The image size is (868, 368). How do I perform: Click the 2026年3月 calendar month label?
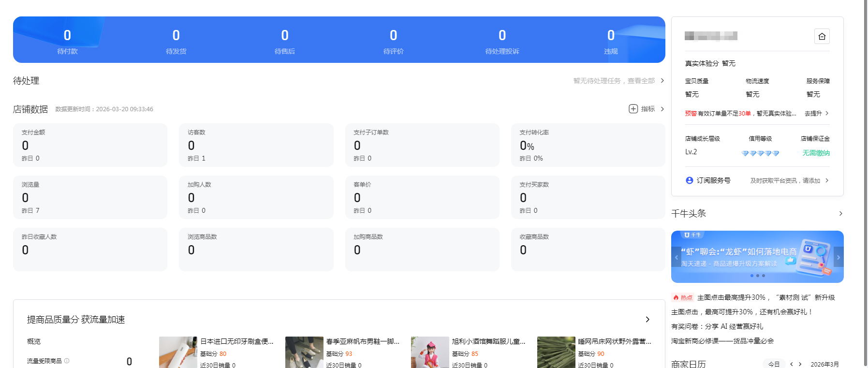point(824,364)
